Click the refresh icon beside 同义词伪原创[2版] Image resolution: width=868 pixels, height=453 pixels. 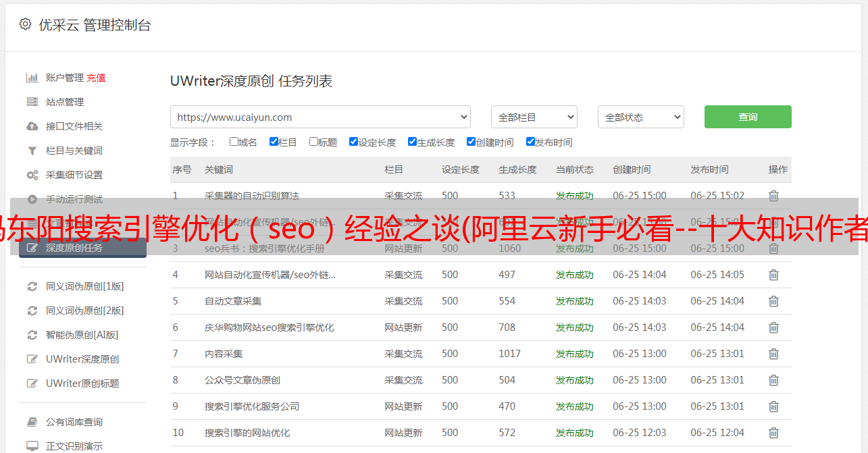[32, 311]
